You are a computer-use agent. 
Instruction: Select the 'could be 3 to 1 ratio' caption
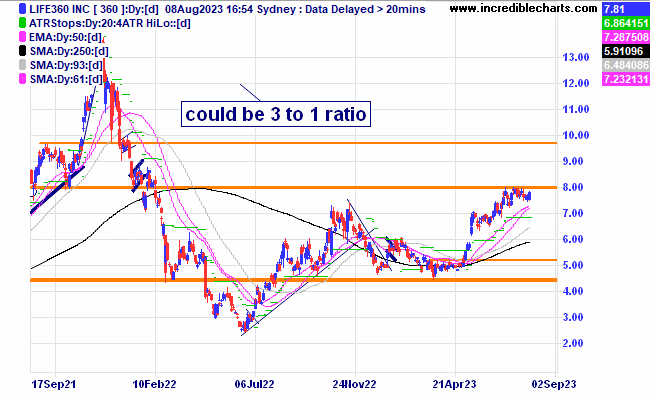click(x=276, y=114)
